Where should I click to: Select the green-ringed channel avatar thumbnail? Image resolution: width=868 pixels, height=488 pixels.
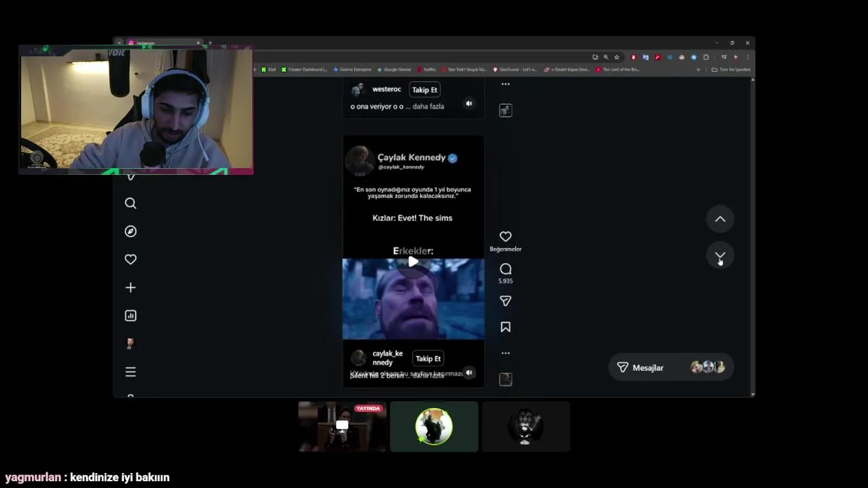(434, 426)
